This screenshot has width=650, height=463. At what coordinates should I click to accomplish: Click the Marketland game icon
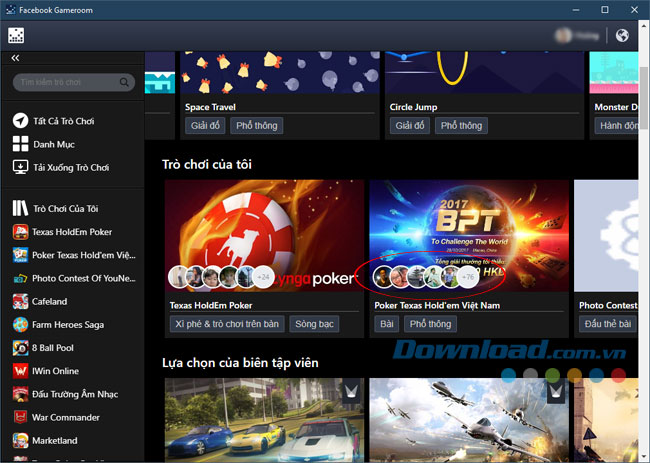click(x=20, y=441)
